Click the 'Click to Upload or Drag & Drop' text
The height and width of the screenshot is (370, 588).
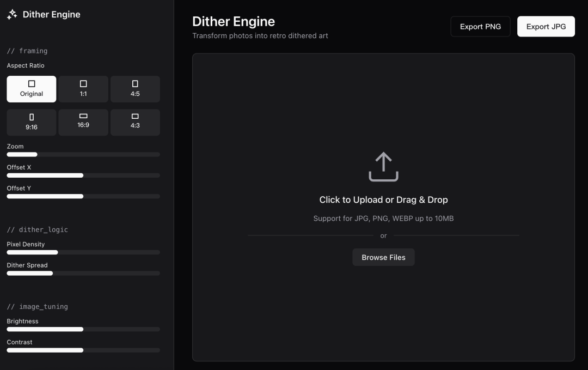tap(383, 200)
